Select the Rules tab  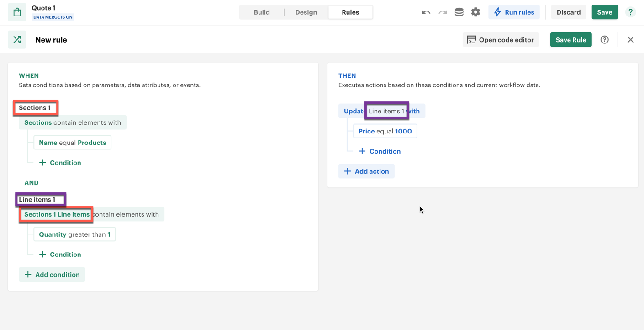[350, 12]
